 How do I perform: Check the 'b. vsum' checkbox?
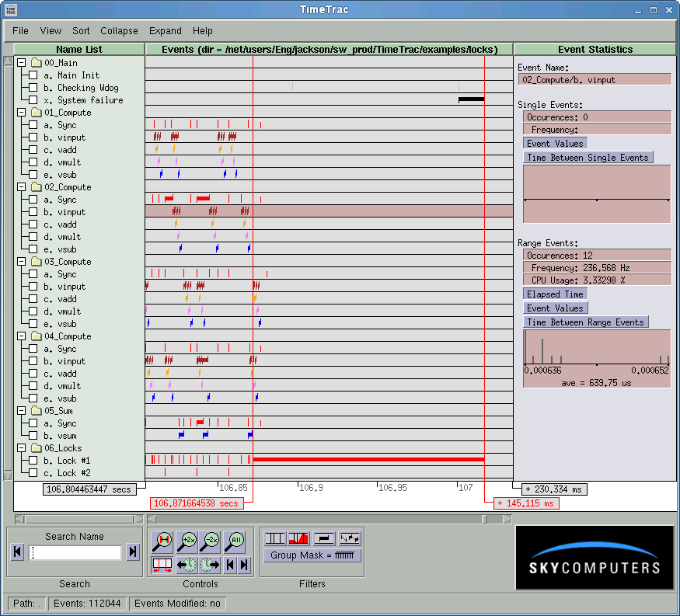pos(33,436)
